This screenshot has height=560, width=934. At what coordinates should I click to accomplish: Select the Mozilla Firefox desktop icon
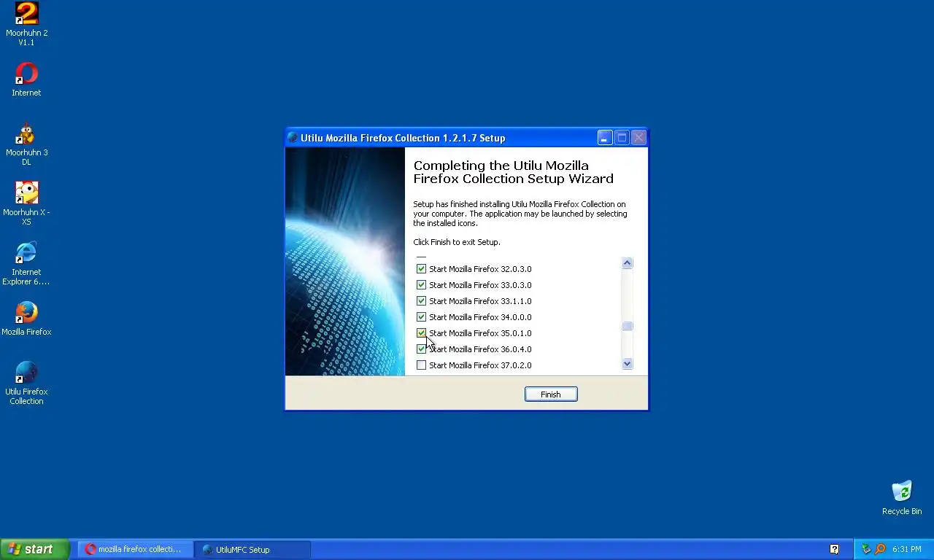[26, 318]
